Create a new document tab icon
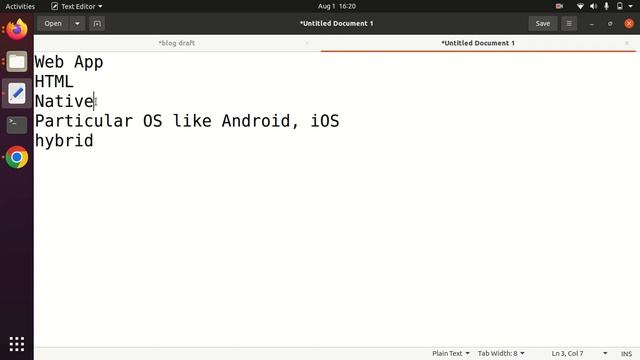Image resolution: width=640 pixels, height=360 pixels. pos(97,24)
